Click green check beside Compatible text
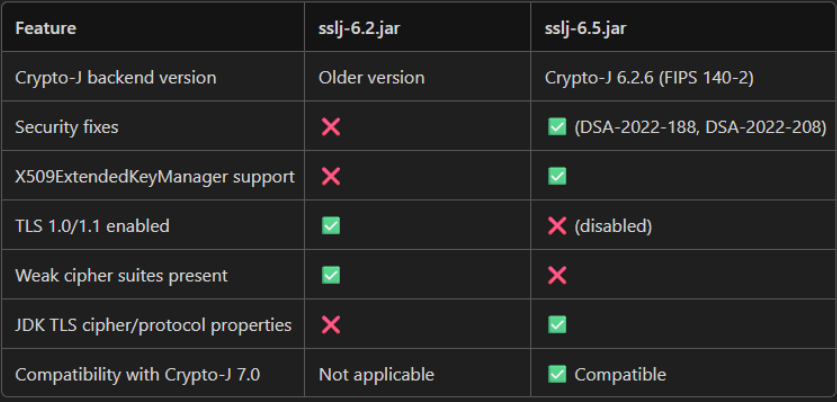The image size is (837, 402). tap(557, 375)
